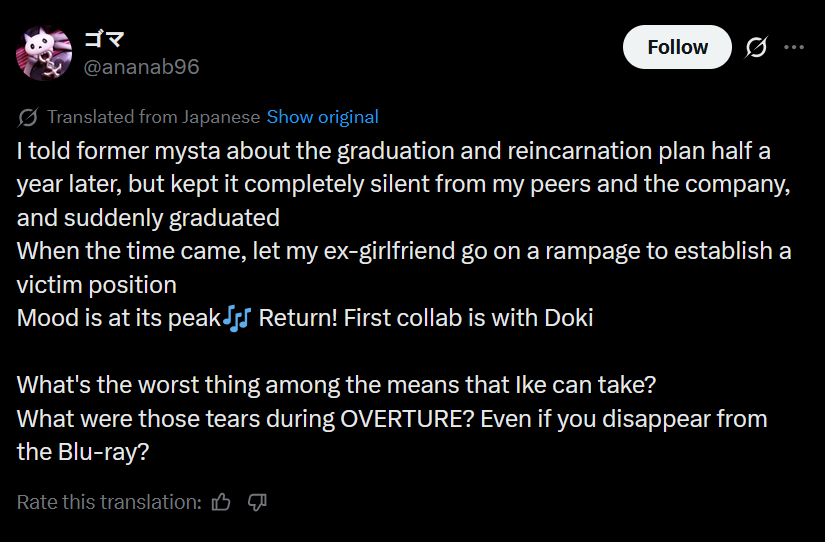The image size is (825, 542).
Task: Rate the translation with thumbs up
Action: click(222, 502)
